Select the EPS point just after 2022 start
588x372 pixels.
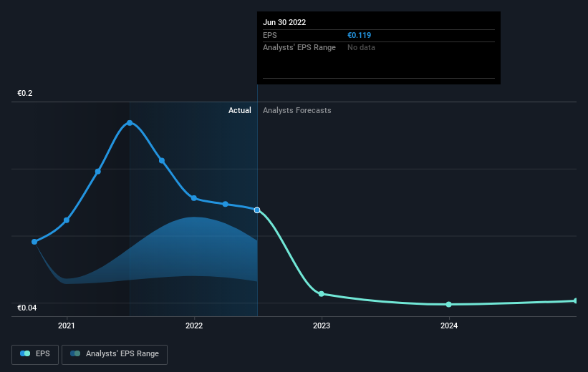pos(226,204)
